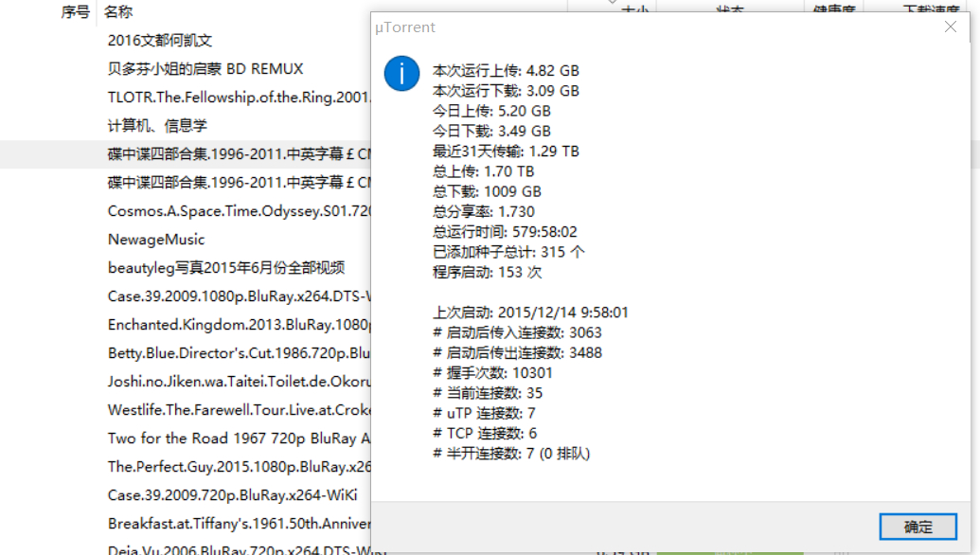Select The.Perfect.Guy.2015.1080p torrent
980x555 pixels.
click(x=240, y=467)
